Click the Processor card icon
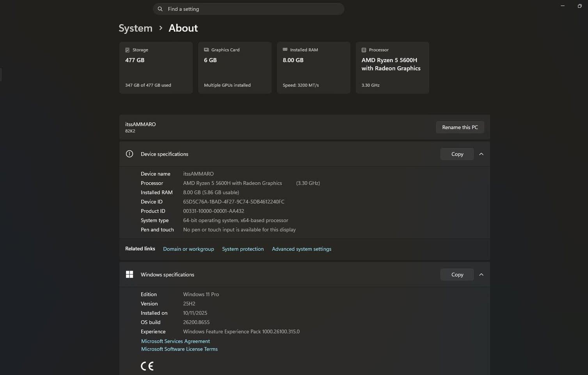588x375 pixels. pos(364,50)
